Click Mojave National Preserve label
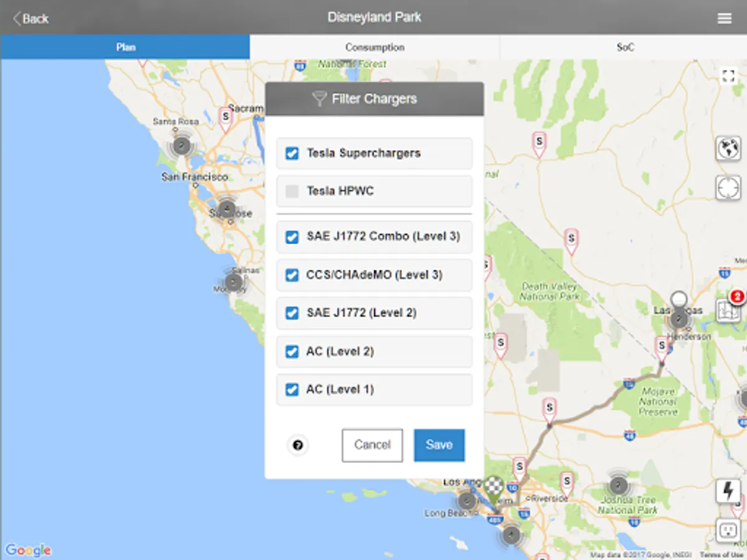This screenshot has height=560, width=747. [x=657, y=402]
